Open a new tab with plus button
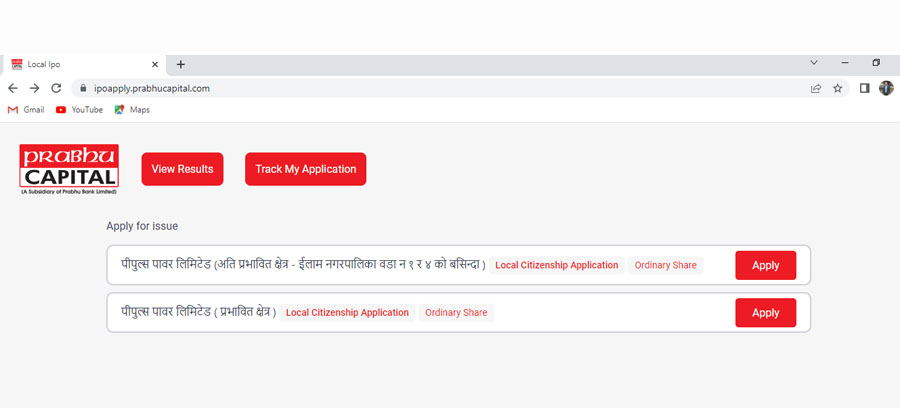This screenshot has height=408, width=900. 181,64
